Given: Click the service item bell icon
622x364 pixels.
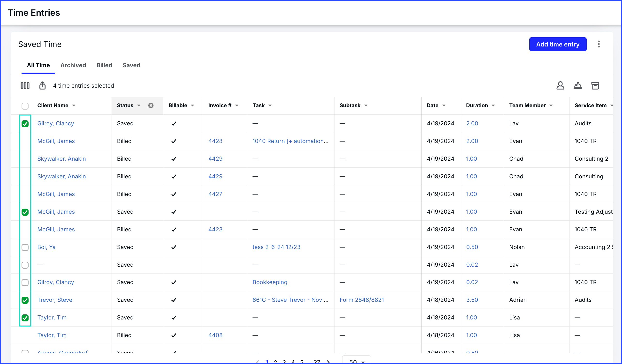Looking at the screenshot, I should click(x=578, y=86).
